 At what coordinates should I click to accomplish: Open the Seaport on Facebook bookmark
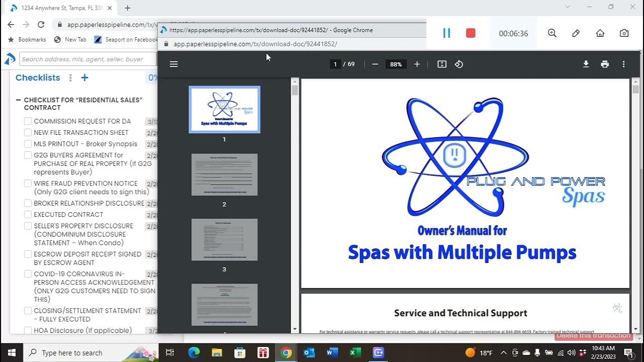(x=126, y=39)
